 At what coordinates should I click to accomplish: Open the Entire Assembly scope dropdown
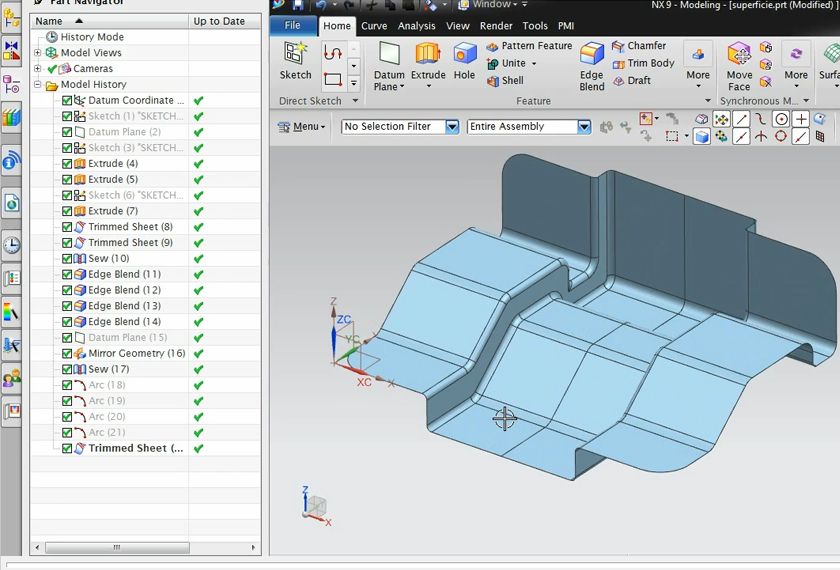pyautogui.click(x=584, y=127)
